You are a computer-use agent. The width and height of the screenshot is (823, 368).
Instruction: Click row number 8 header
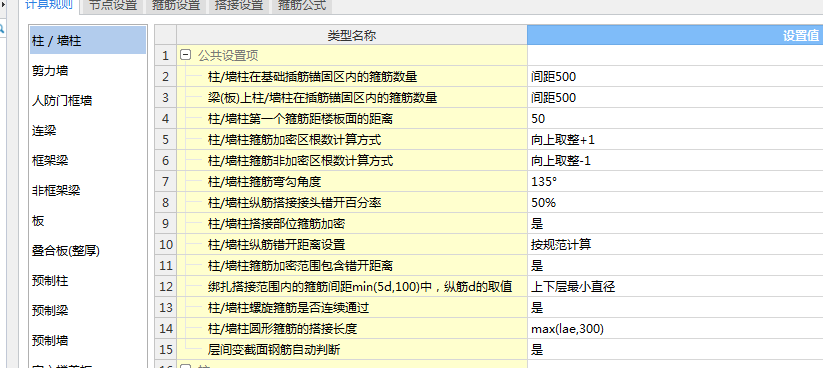pyautogui.click(x=166, y=203)
